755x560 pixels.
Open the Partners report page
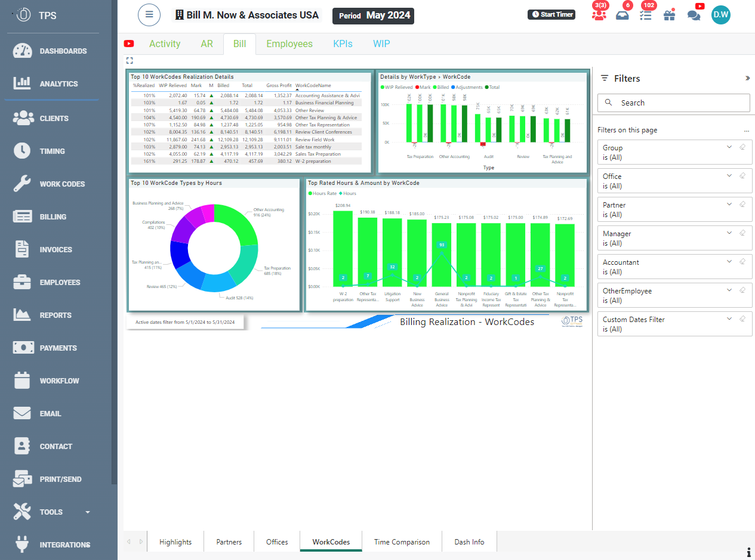tap(229, 542)
